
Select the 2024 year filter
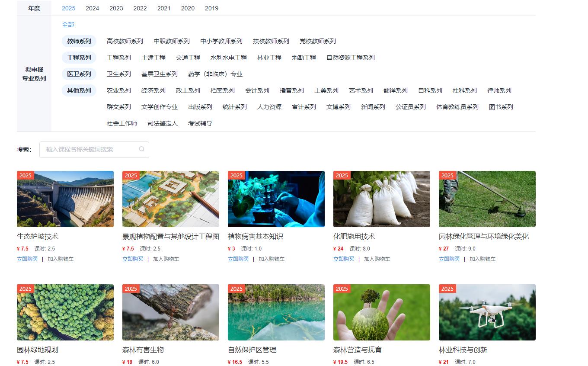point(92,8)
